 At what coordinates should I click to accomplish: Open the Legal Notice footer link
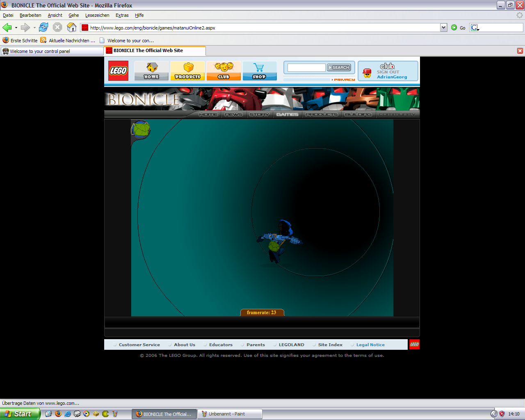[370, 345]
